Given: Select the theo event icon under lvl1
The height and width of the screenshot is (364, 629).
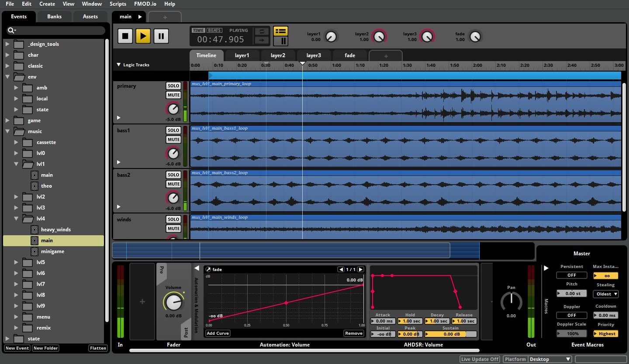Looking at the screenshot, I should click(x=35, y=186).
